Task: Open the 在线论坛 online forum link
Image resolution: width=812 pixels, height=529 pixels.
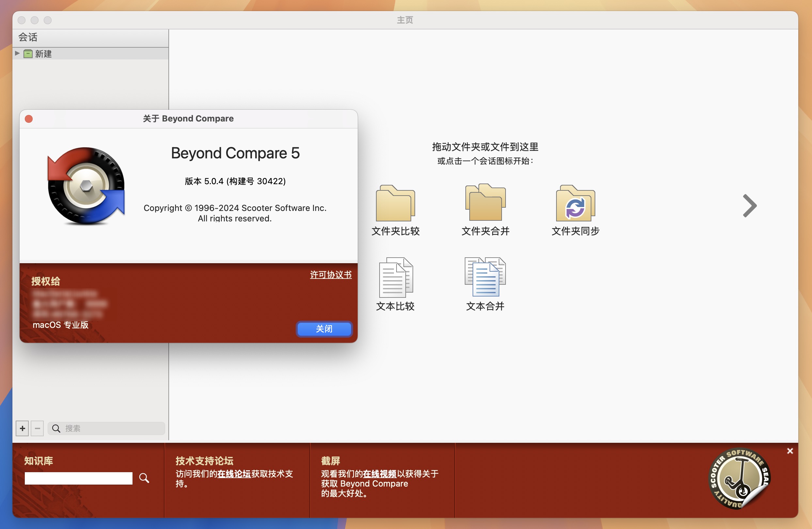Action: click(x=234, y=474)
